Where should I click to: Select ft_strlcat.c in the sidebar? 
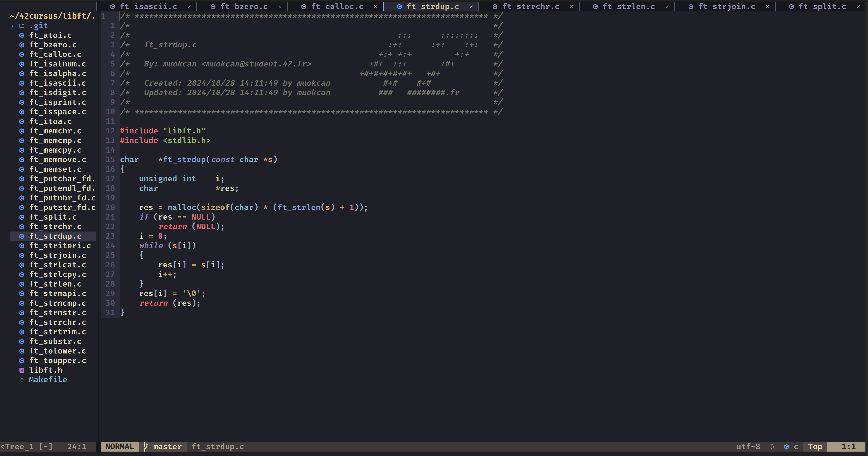pyautogui.click(x=58, y=265)
